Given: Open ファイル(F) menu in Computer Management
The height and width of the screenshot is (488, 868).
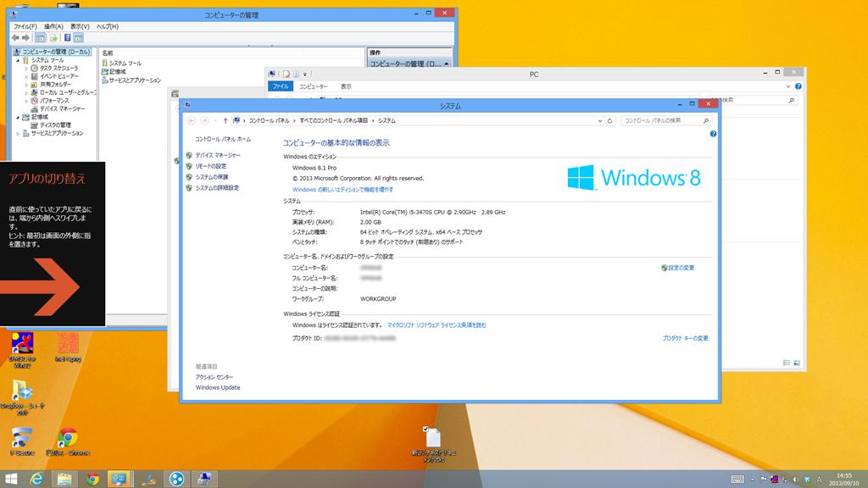Looking at the screenshot, I should tap(25, 26).
